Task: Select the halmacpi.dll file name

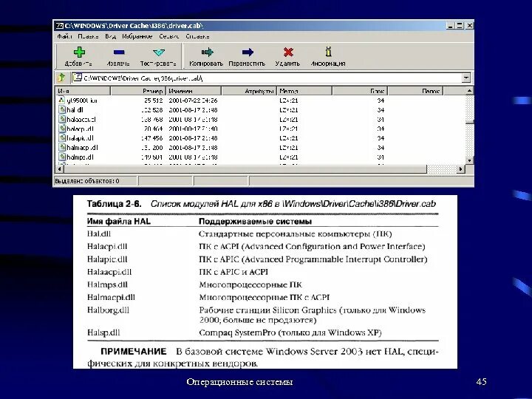Action: 83,148
